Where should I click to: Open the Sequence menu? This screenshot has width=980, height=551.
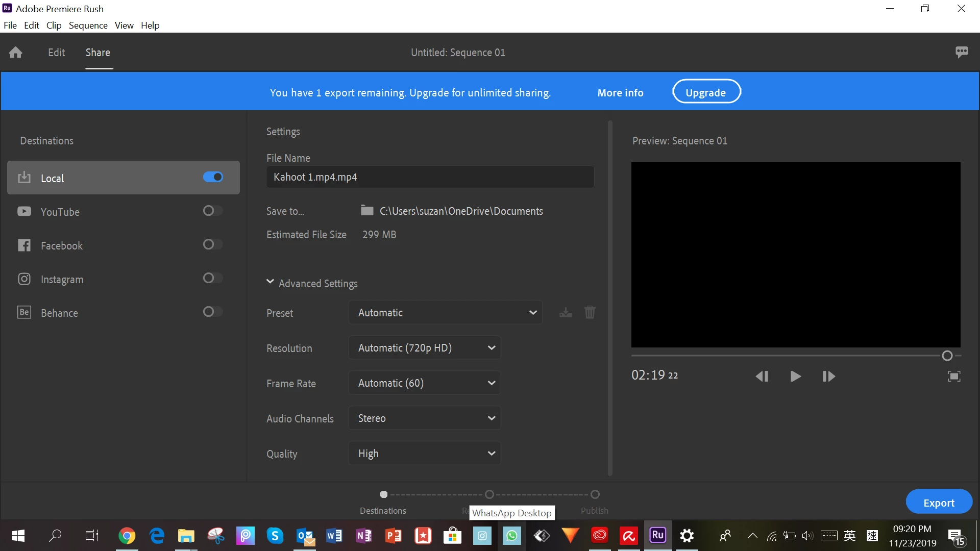(x=88, y=26)
